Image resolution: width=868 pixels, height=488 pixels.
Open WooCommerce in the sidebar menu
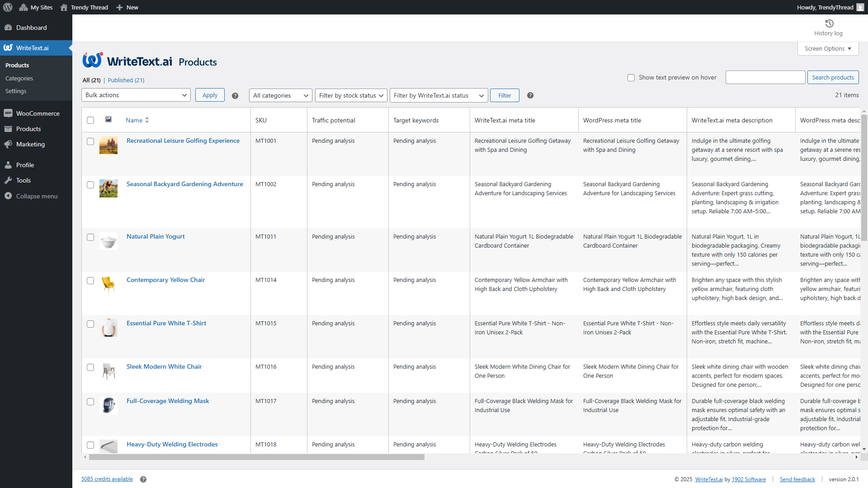tap(38, 113)
